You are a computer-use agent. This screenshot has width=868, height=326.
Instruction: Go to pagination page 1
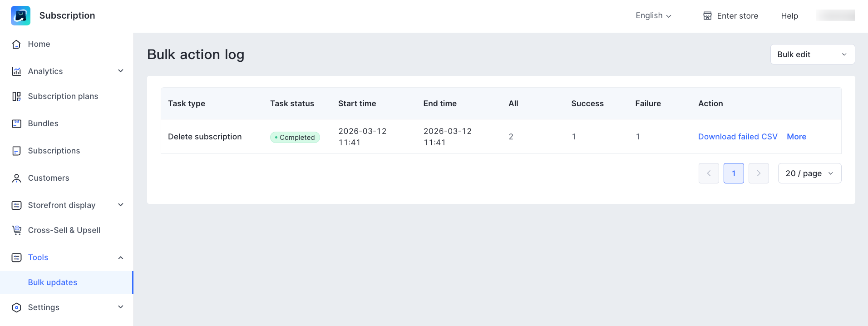[733, 173]
